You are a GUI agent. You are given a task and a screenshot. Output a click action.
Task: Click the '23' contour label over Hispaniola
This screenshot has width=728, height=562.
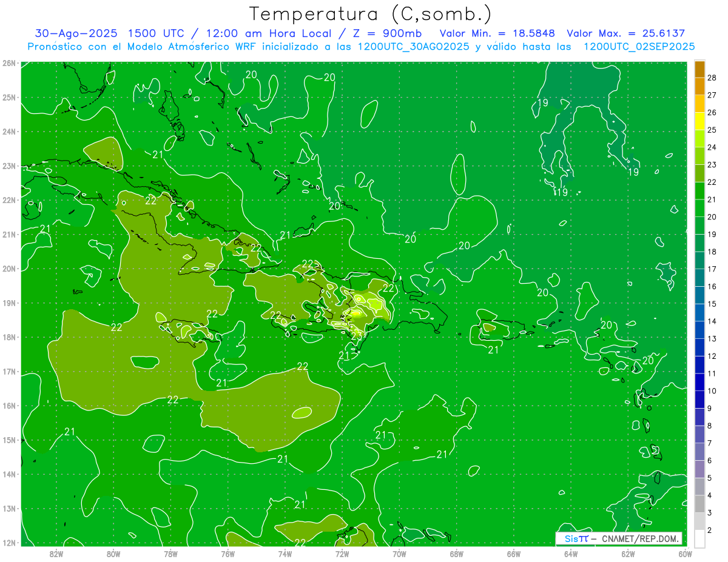point(357,335)
